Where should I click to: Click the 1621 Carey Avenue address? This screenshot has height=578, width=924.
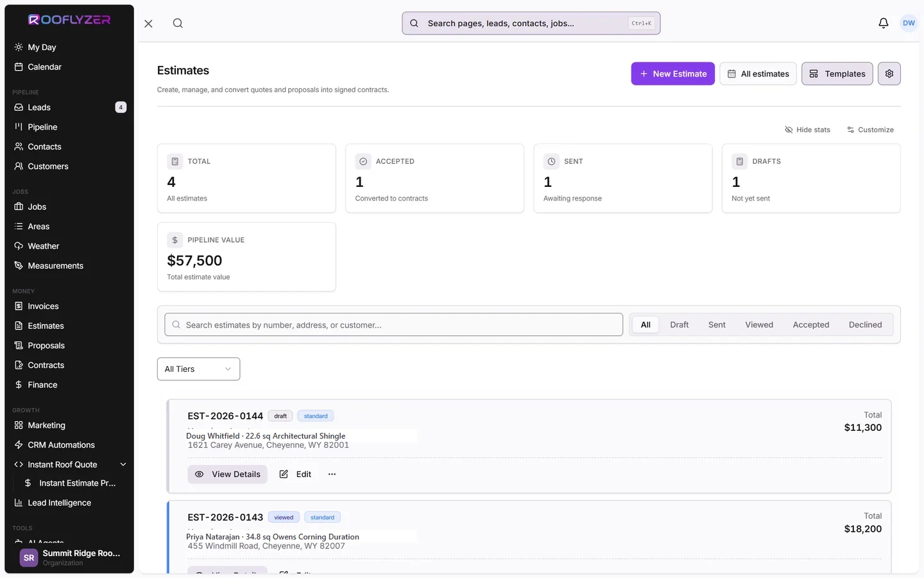268,445
